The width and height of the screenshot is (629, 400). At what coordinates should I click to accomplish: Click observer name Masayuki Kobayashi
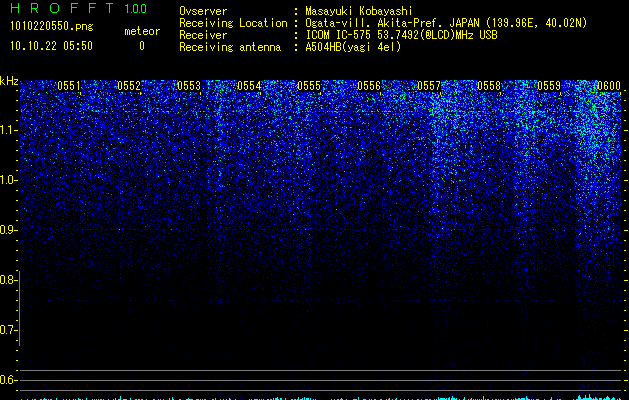pos(359,11)
